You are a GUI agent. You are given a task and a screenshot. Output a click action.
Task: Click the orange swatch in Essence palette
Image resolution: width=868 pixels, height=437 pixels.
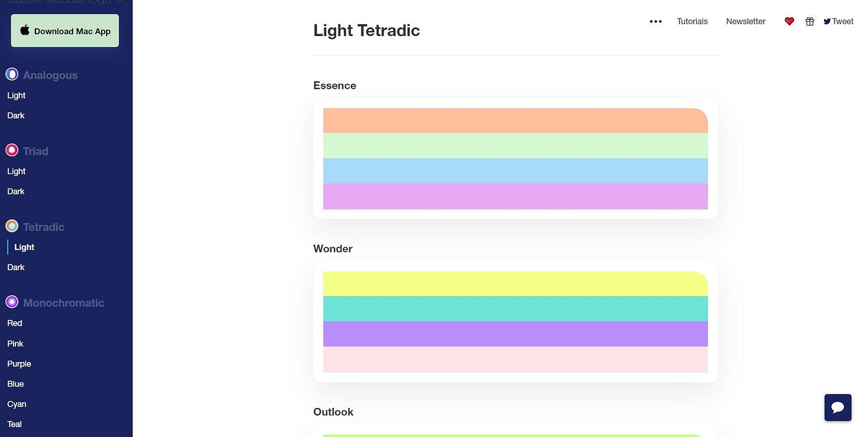click(515, 120)
